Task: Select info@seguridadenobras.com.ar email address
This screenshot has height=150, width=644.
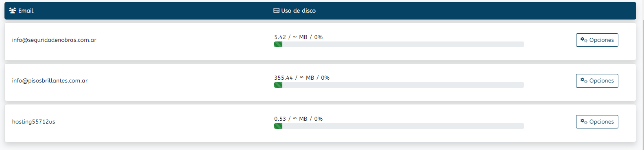Action: 54,40
